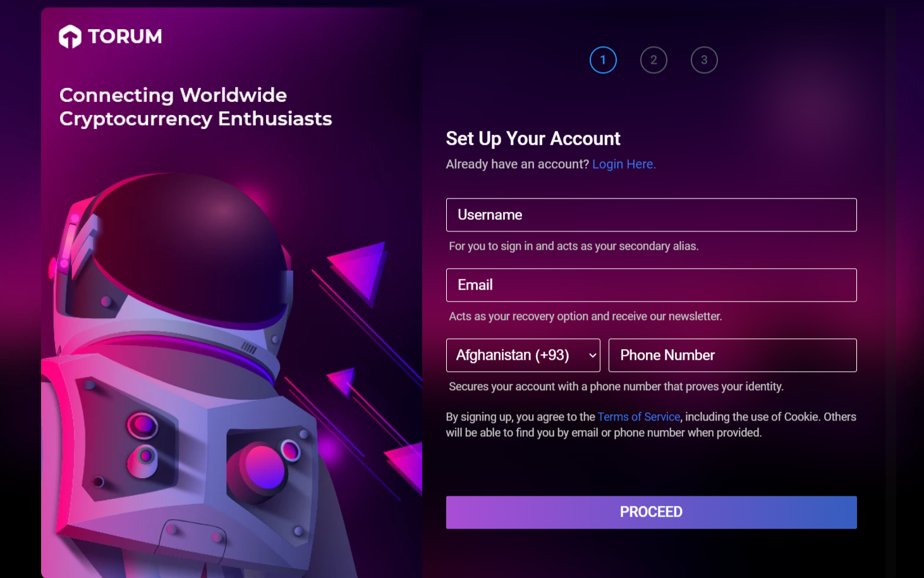This screenshot has height=578, width=924.
Task: Click the TORUM wordmark text
Action: pos(125,37)
